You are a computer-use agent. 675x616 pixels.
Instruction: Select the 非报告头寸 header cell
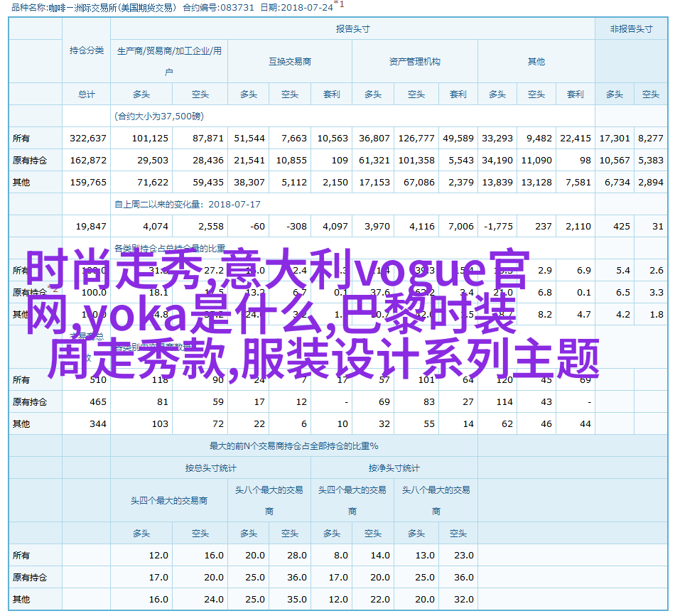click(631, 29)
